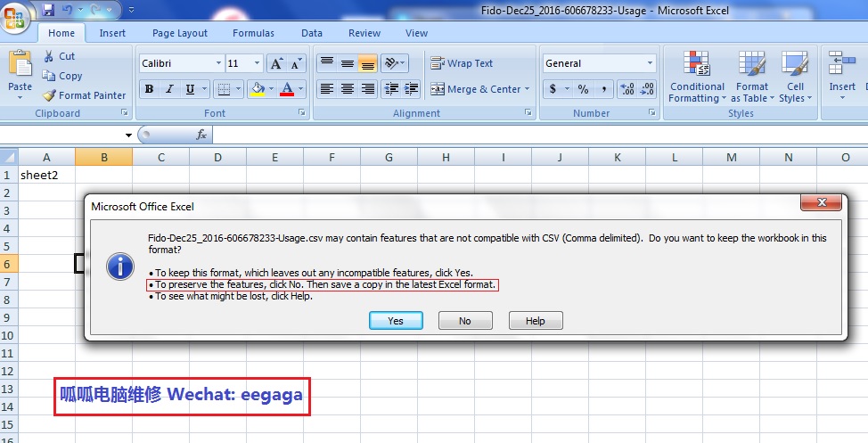Screen dimensions: 868x443
Task: Open the text Orientation options
Action: click(395, 63)
